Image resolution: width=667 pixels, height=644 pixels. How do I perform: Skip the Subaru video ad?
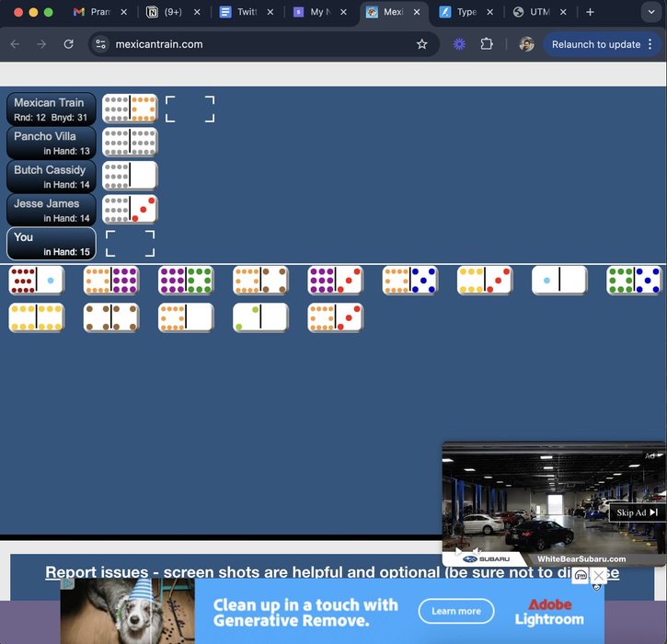pos(637,512)
